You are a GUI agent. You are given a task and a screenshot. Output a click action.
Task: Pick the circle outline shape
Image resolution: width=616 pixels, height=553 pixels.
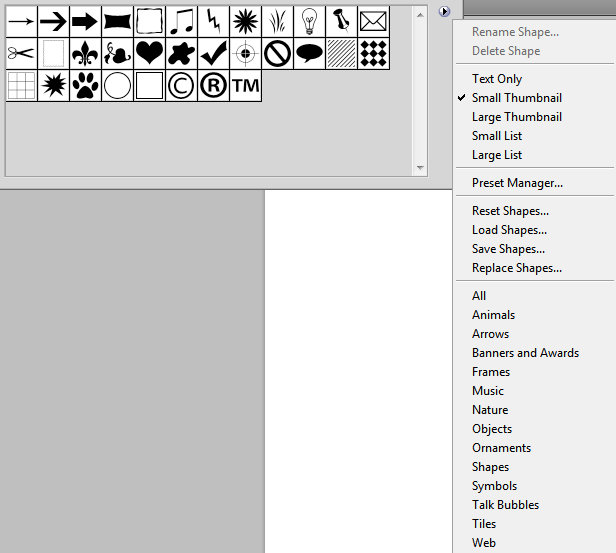click(117, 86)
